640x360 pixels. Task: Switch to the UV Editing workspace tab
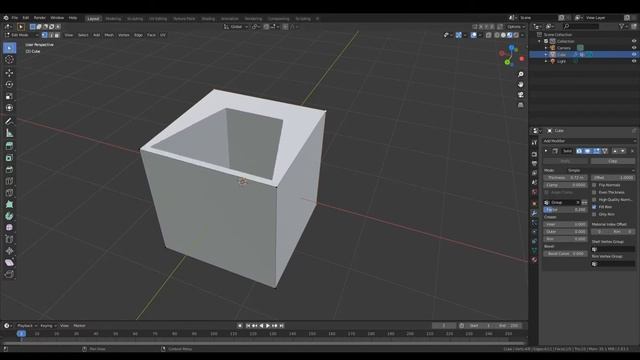pos(158,19)
